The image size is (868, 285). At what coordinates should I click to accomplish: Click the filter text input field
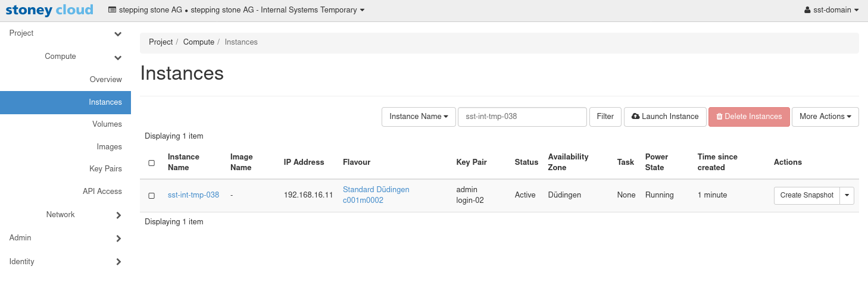522,117
